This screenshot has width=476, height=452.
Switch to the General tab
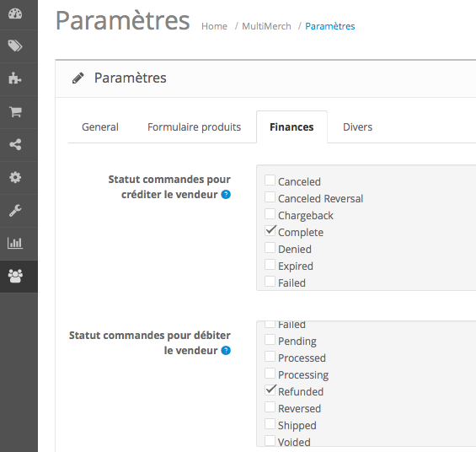pos(100,127)
